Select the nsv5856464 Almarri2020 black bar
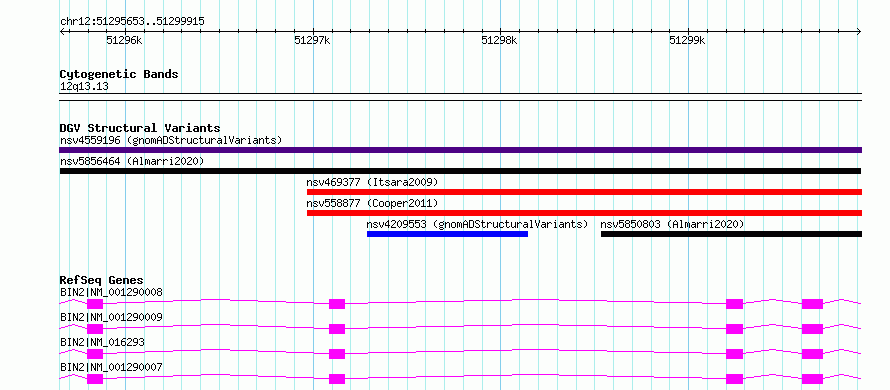This screenshot has width=890, height=390. pyautogui.click(x=460, y=171)
